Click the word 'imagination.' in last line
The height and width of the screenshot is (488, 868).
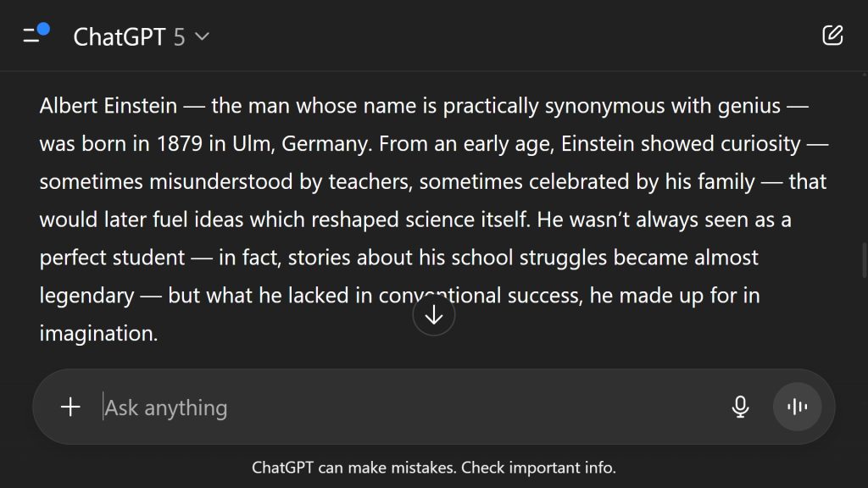[x=98, y=333]
